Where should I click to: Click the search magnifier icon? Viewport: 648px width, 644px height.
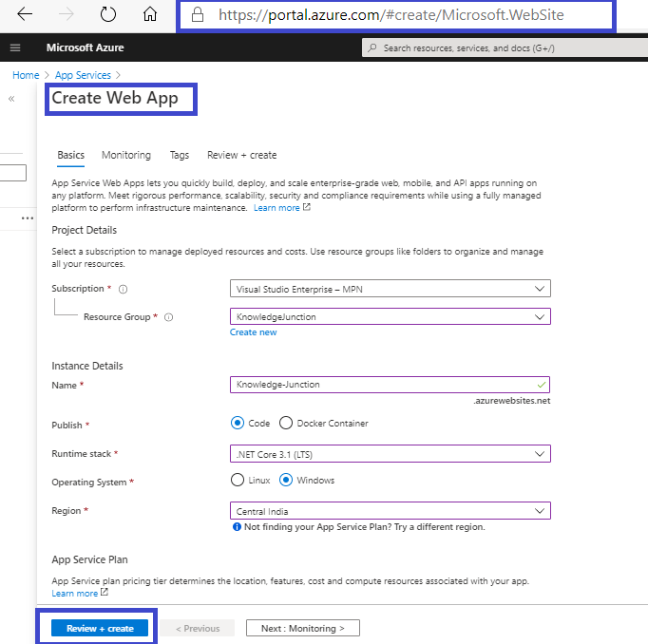[x=372, y=47]
